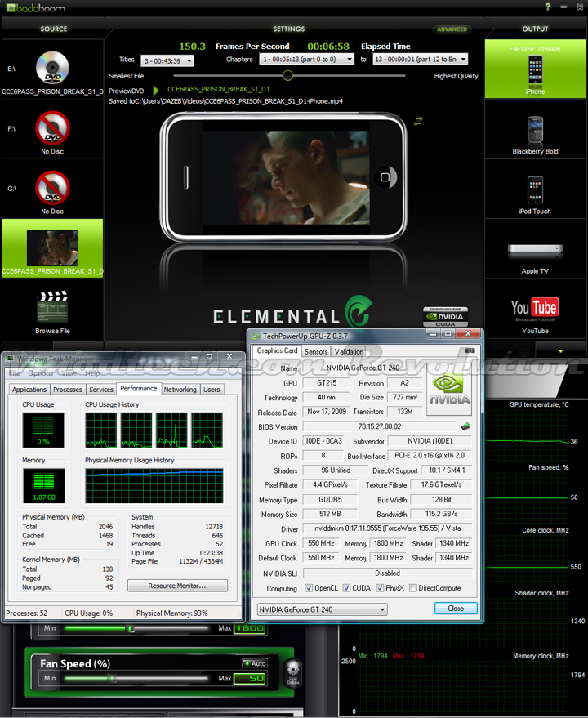Viewport: 588px width, 718px height.
Task: Click the SOURCE header
Action: (x=54, y=29)
